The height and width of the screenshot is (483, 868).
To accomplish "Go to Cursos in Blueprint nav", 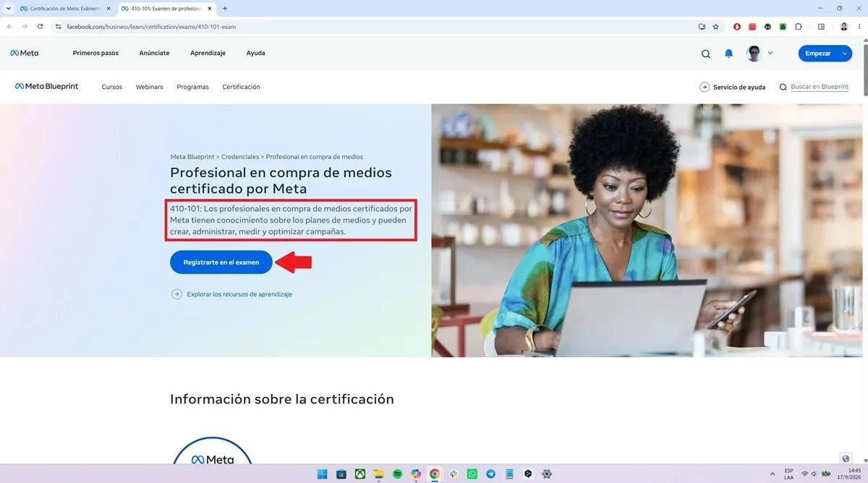I will (112, 87).
